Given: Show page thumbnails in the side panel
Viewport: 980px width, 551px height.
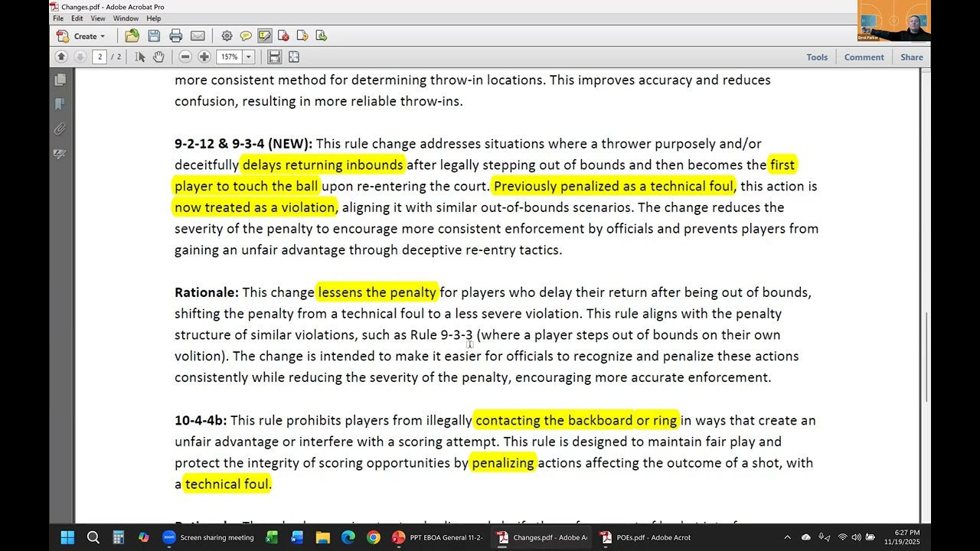Looking at the screenshot, I should pyautogui.click(x=60, y=80).
